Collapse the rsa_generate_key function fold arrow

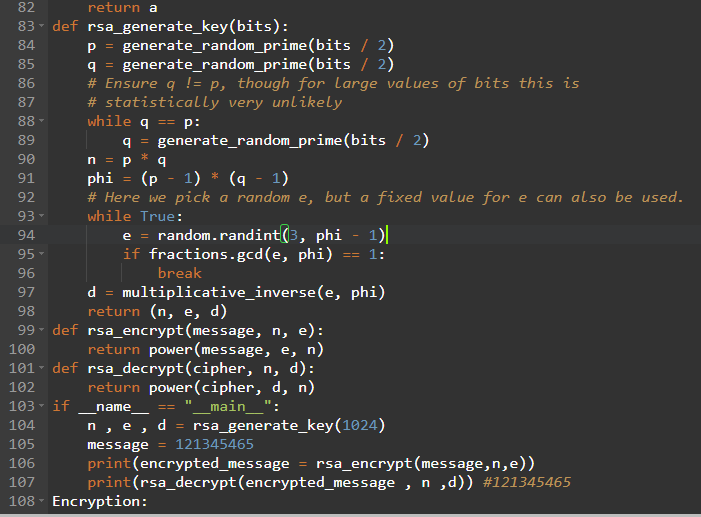click(x=41, y=26)
